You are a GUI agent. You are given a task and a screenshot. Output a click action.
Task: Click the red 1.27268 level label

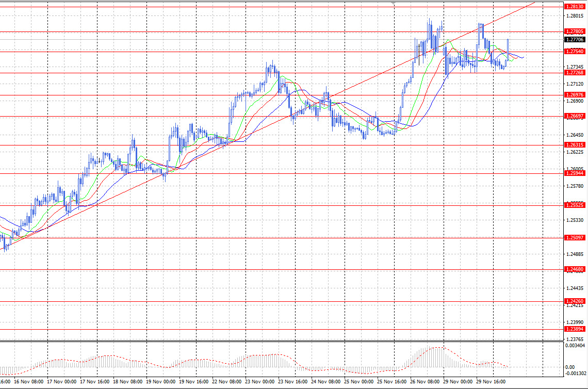click(575, 73)
